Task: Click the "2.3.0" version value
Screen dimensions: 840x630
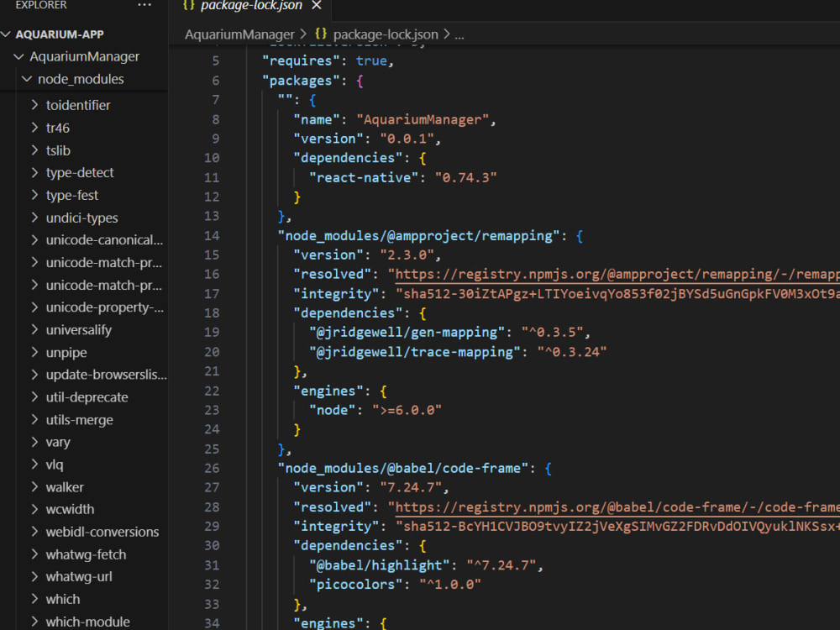Action: tap(407, 255)
